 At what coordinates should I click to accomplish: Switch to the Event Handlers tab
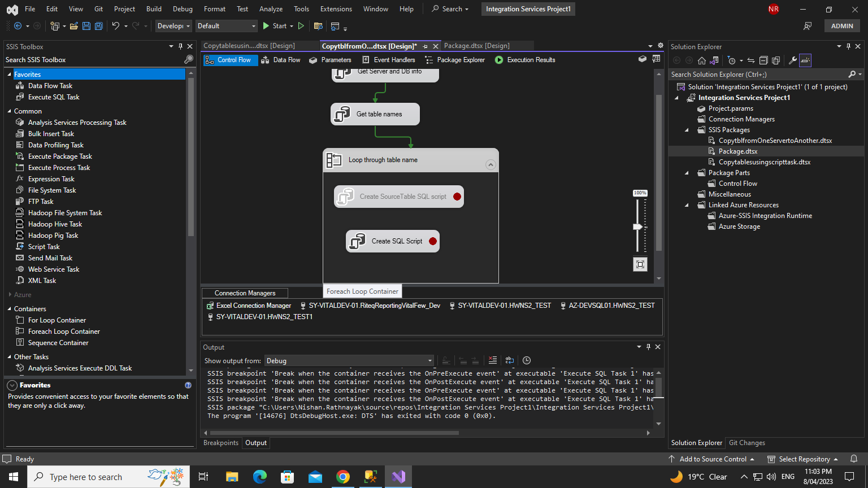coord(389,60)
